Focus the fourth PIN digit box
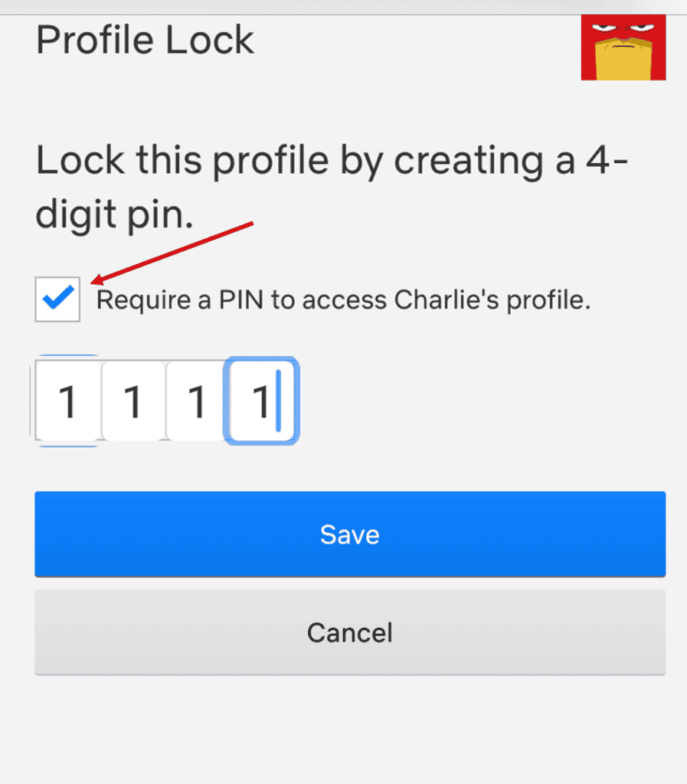The width and height of the screenshot is (687, 784). point(261,400)
